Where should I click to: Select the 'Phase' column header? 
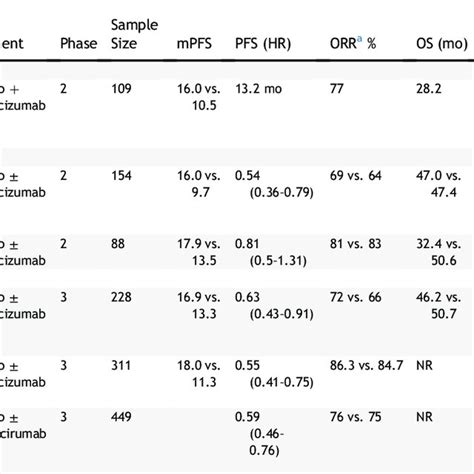tap(79, 44)
